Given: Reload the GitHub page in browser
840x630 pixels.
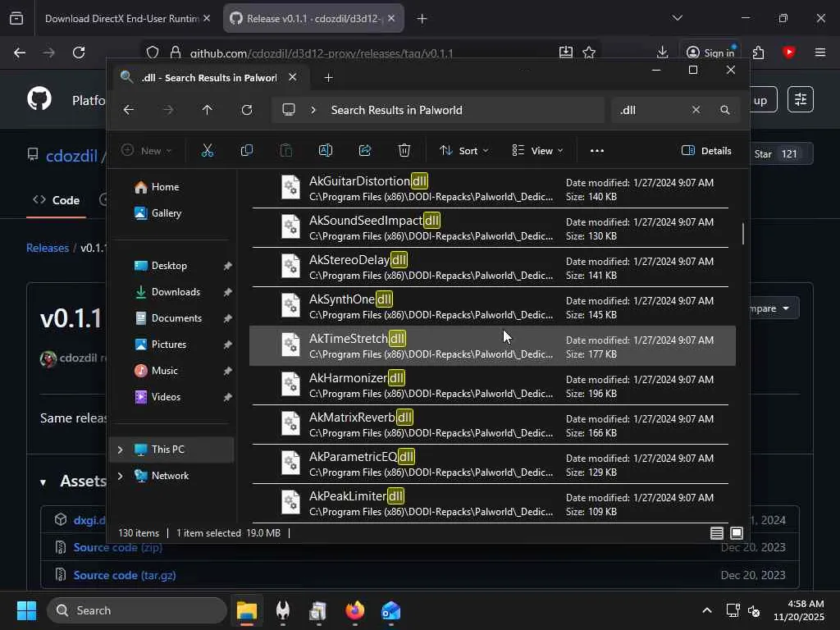Looking at the screenshot, I should pyautogui.click(x=79, y=52).
